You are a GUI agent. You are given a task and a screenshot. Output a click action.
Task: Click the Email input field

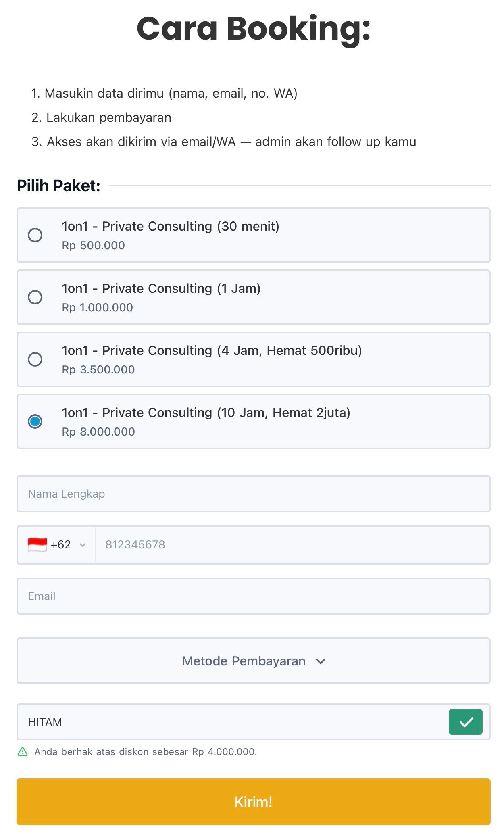click(x=253, y=596)
